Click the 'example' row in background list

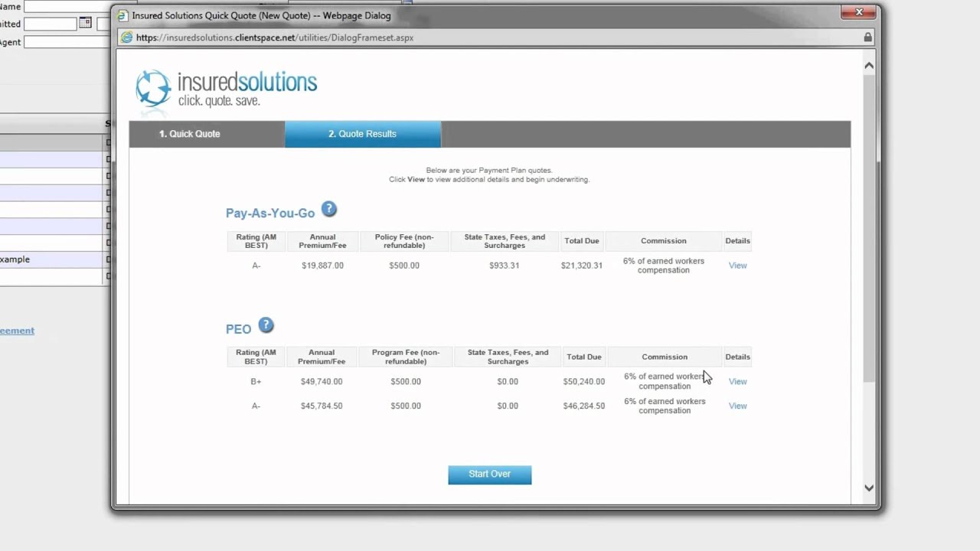click(52, 259)
